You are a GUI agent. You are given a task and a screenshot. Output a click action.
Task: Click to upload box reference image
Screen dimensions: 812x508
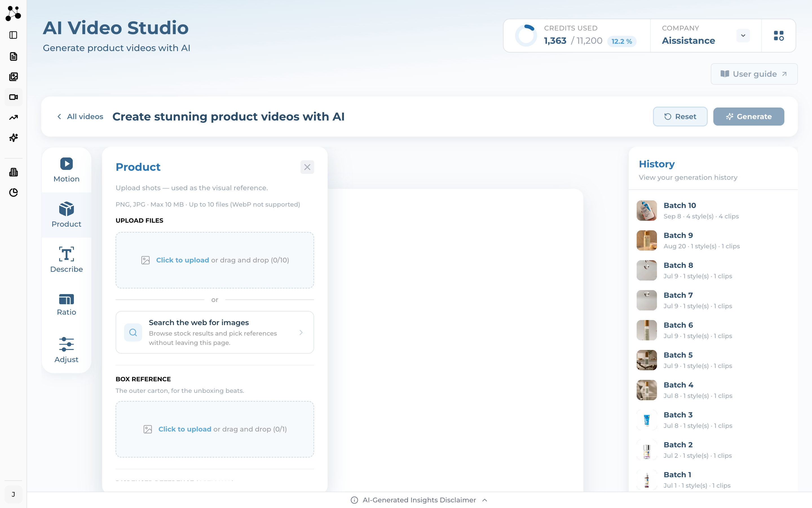point(215,429)
